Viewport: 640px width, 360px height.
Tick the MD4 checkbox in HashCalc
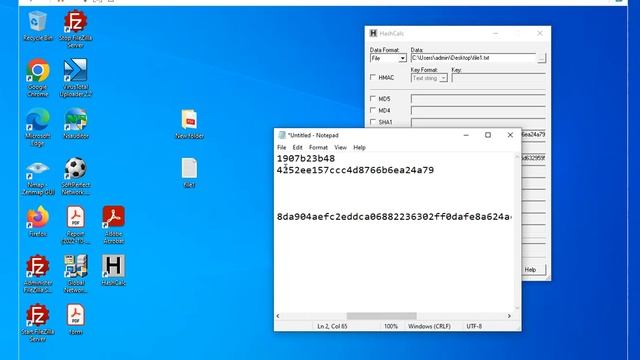click(373, 110)
